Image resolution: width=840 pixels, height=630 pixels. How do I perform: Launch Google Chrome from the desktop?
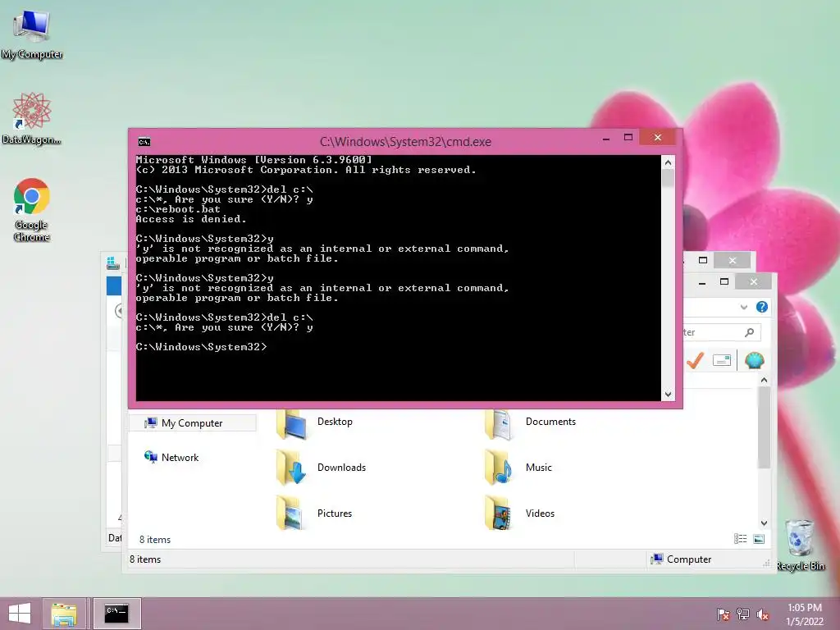click(x=32, y=209)
